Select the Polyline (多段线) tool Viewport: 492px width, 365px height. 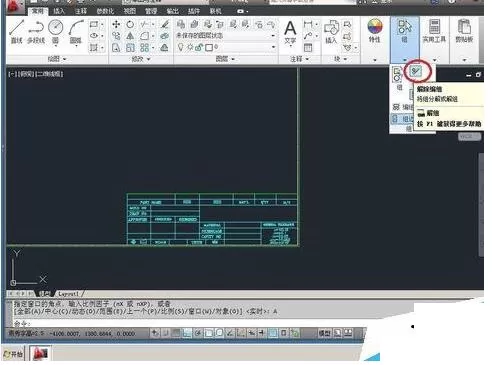[x=36, y=31]
